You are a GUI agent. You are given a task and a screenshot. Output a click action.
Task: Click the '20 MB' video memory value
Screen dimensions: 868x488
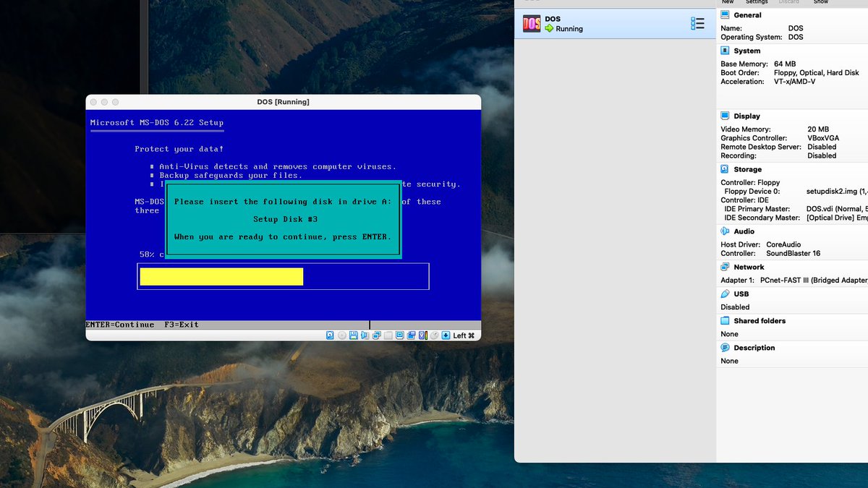[x=818, y=129]
